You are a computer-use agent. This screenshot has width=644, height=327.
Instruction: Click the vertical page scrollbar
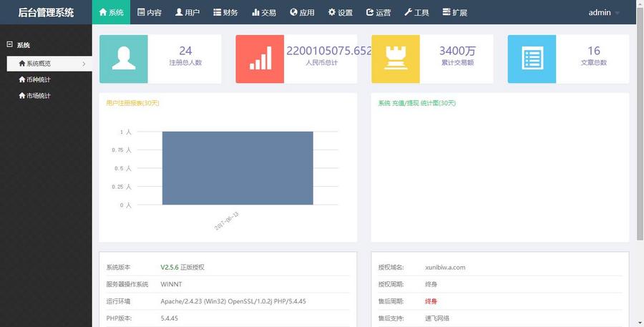tap(640, 123)
